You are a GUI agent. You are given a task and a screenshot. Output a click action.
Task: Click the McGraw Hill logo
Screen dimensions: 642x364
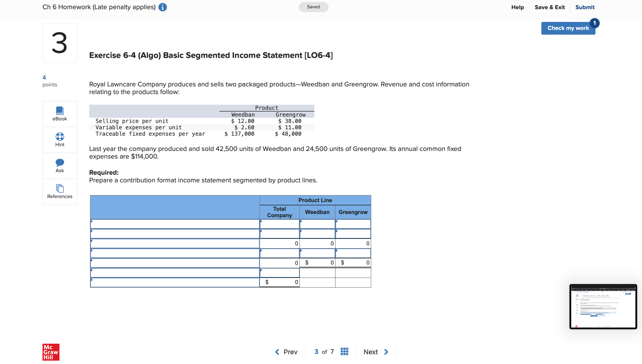[x=51, y=352]
